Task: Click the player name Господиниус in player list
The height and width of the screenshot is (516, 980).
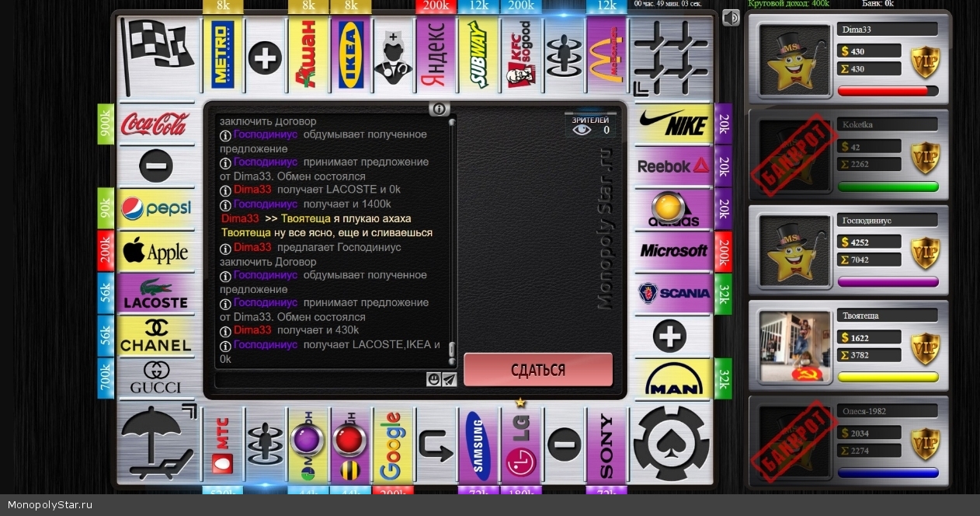Action: (x=888, y=221)
